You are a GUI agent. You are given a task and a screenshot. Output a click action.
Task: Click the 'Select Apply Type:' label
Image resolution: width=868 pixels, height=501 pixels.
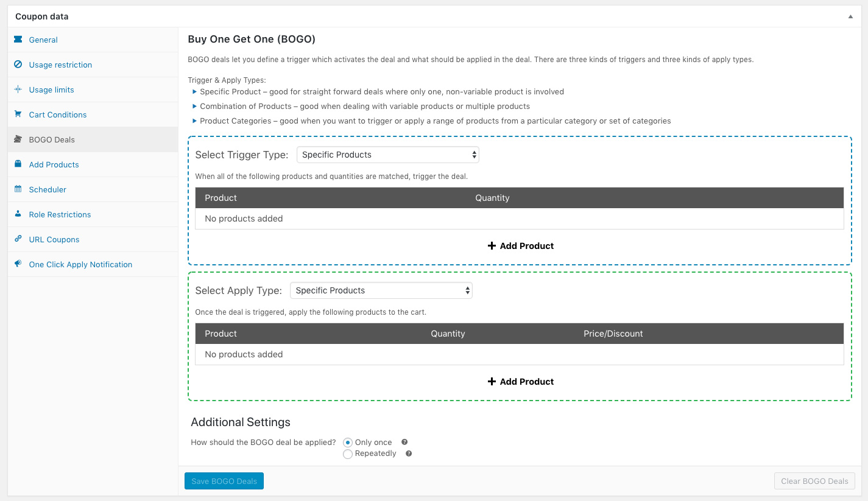click(x=238, y=291)
